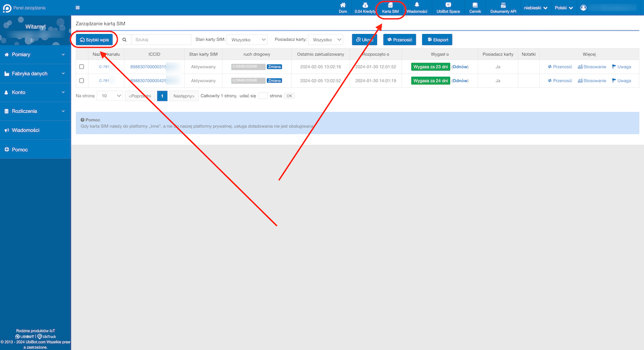Viewport: 644px width, 350px height.
Task: Click Odnów next to Wygasa za 23 dni
Action: 460,67
